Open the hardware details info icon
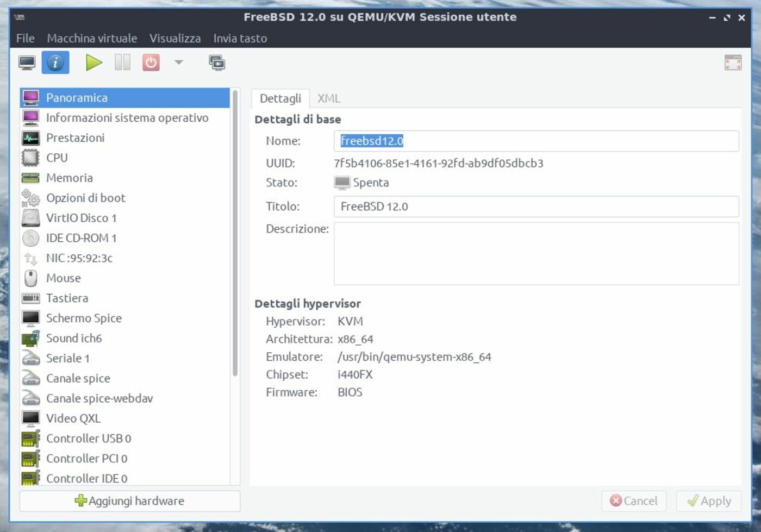 (55, 62)
